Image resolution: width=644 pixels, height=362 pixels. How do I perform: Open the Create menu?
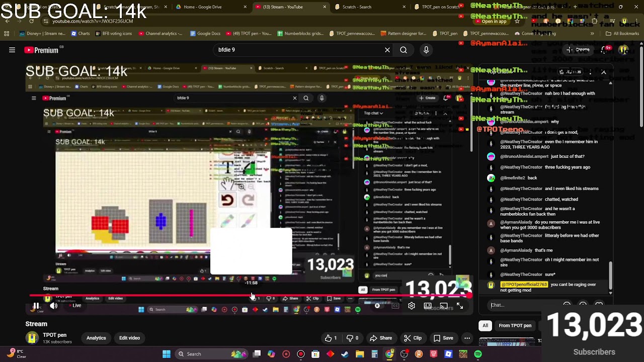pos(578,50)
